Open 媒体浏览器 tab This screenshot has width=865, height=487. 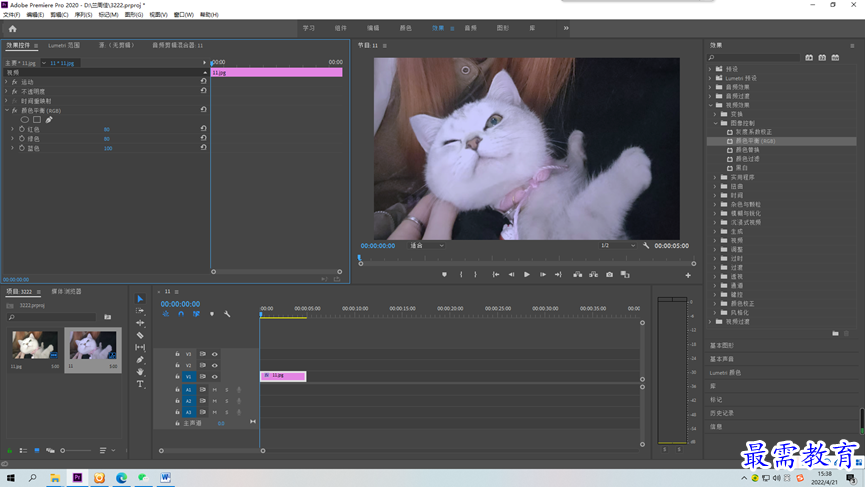pos(66,291)
